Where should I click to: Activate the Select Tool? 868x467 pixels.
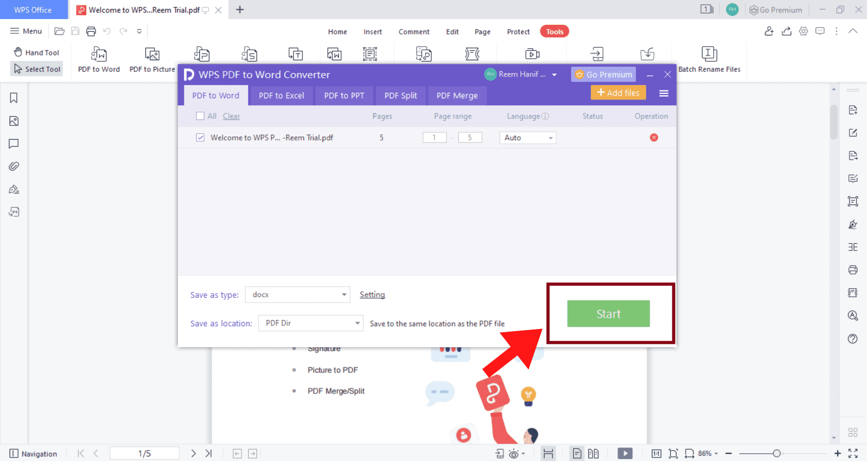[x=37, y=69]
